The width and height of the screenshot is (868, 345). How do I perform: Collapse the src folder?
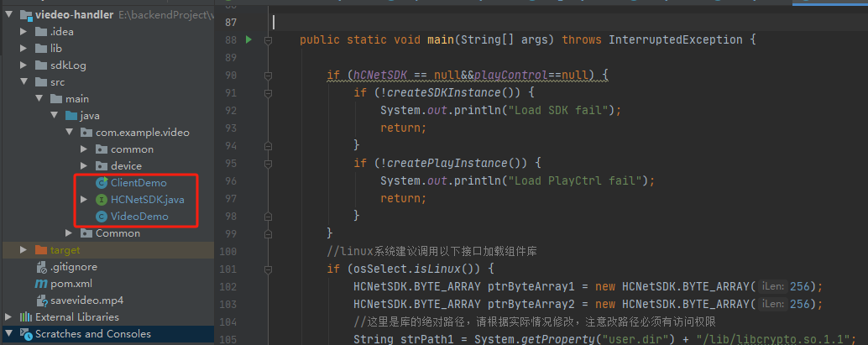point(24,82)
